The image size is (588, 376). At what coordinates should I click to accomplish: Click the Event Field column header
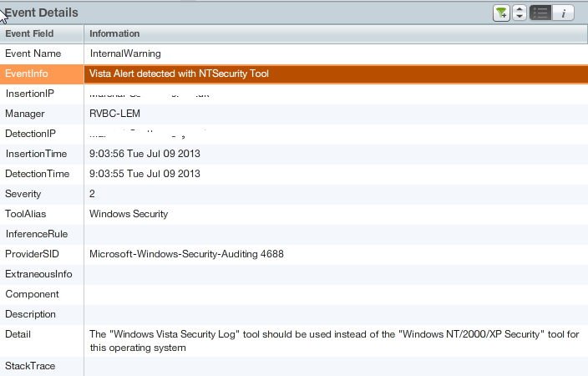click(x=30, y=33)
